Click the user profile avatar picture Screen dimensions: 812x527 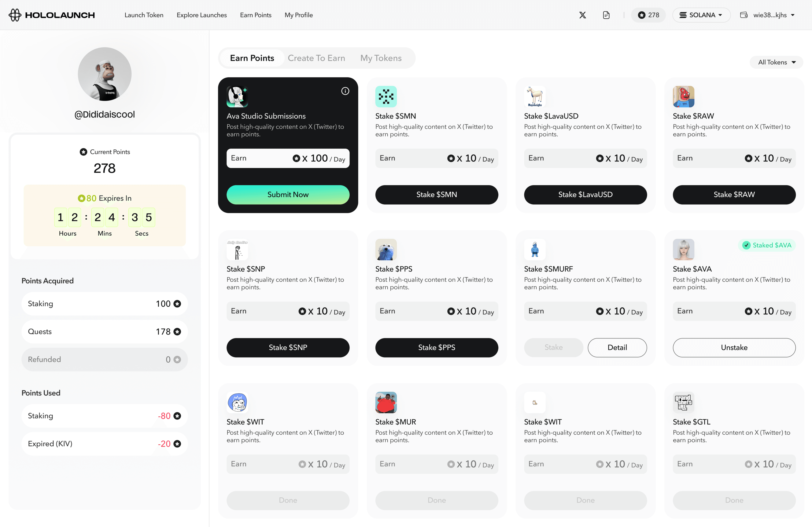pos(104,74)
